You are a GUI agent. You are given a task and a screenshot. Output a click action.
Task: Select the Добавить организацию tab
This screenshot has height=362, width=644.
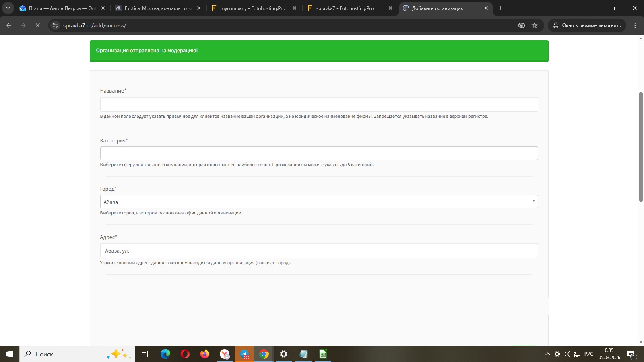click(x=446, y=8)
